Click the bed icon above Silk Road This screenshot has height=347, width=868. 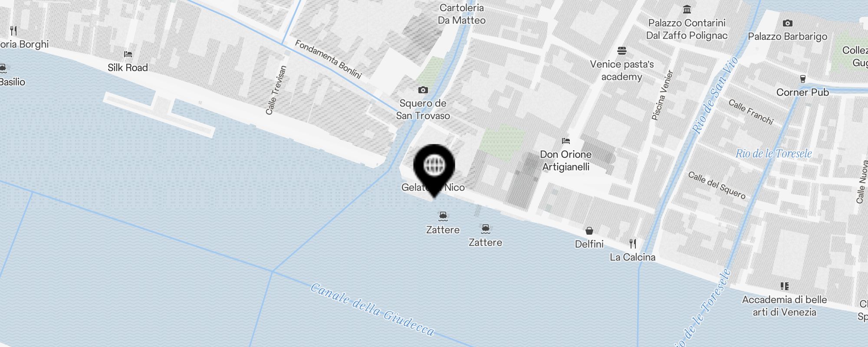128,54
